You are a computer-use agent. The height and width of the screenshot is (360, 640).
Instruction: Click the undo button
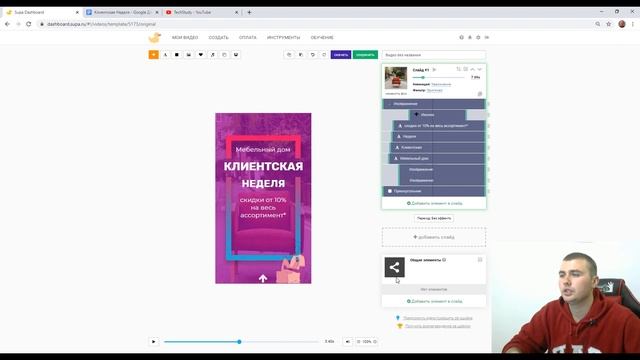313,55
